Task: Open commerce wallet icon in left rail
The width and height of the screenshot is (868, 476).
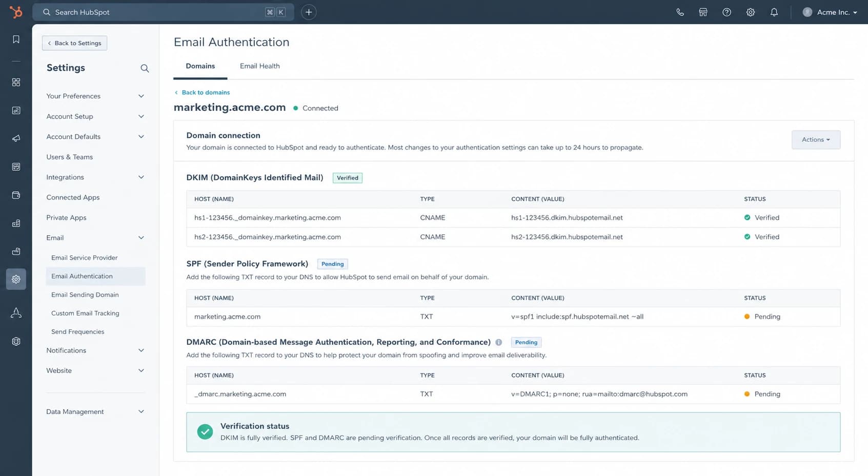Action: [x=16, y=195]
